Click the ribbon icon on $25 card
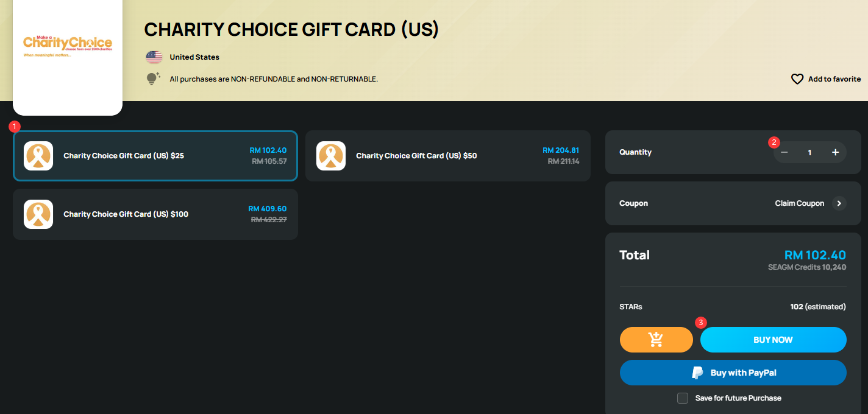The image size is (868, 414). tap(38, 156)
